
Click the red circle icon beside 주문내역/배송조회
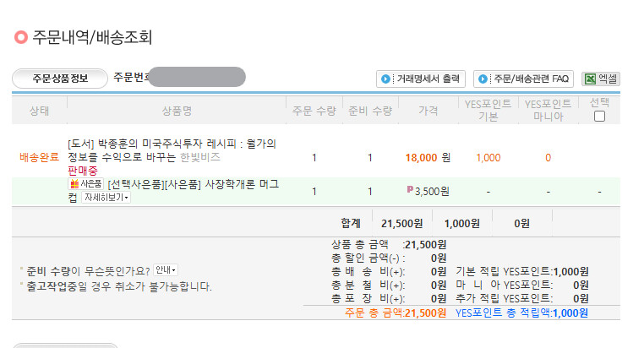(x=20, y=37)
